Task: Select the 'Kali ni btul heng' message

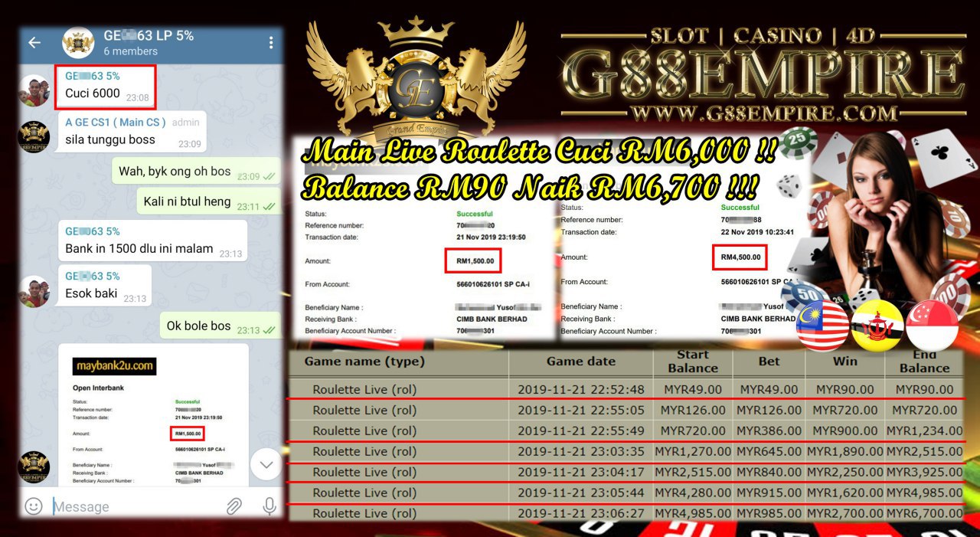Action: coord(209,202)
